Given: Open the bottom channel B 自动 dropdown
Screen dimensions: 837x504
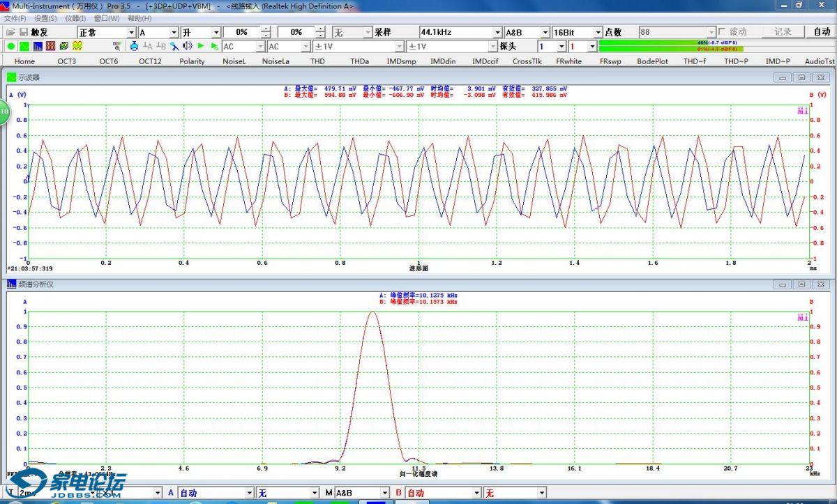Looking at the screenshot, I should pyautogui.click(x=476, y=493).
